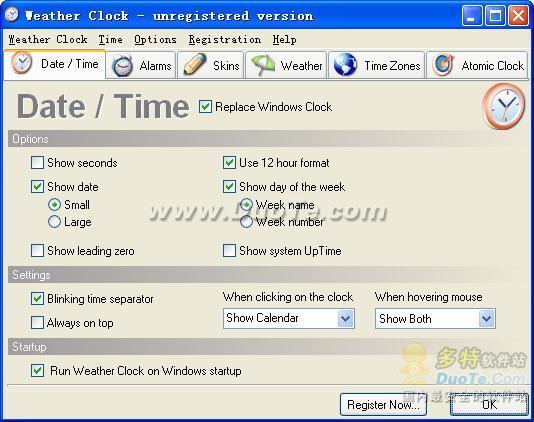Open the Registration menu
Screen dimensions: 534x422
[225, 40]
